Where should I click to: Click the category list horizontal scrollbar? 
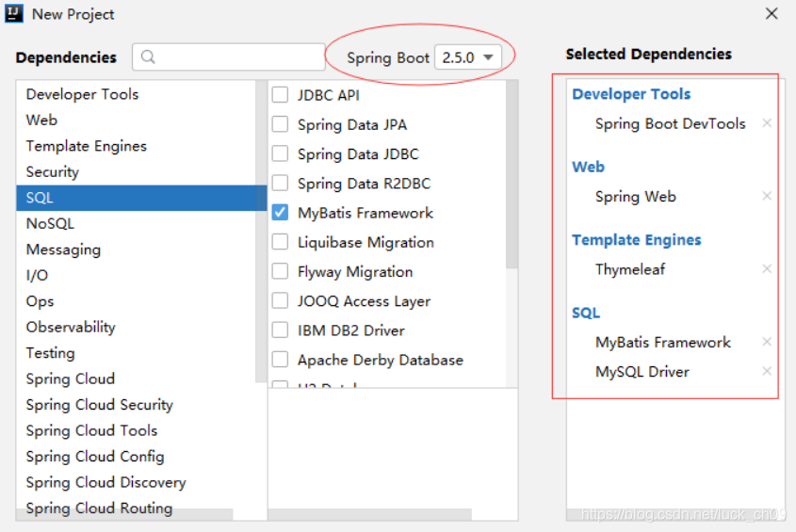(x=125, y=514)
